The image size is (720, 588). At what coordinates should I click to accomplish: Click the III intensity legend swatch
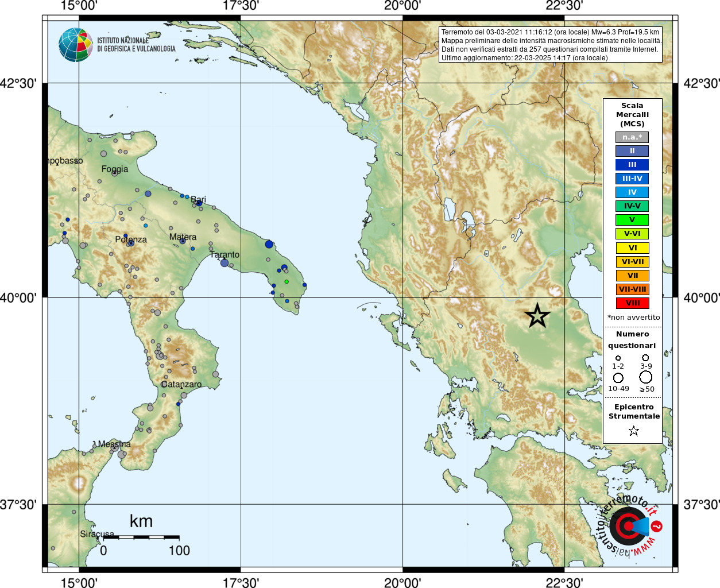click(632, 165)
